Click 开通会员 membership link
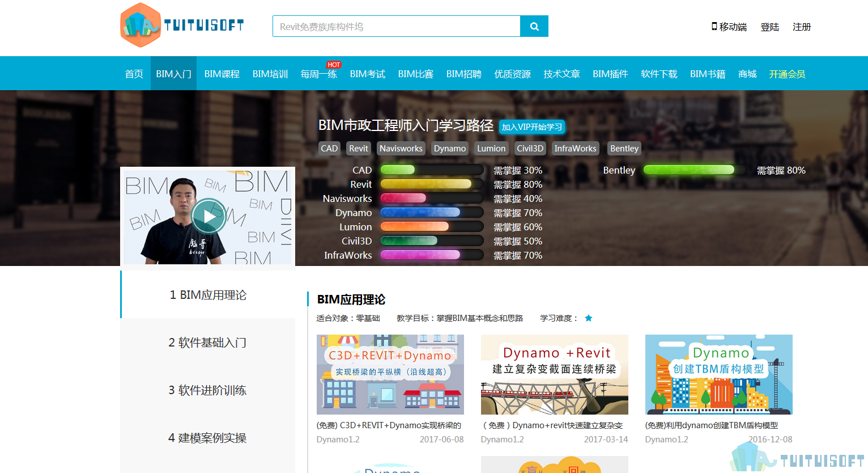Screen dimensions: 868x473 click(787, 74)
